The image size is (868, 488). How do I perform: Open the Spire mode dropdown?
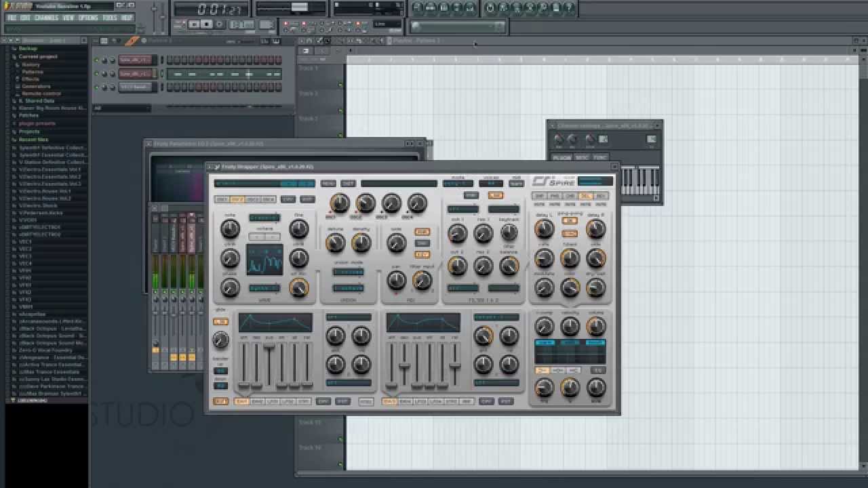pos(458,183)
